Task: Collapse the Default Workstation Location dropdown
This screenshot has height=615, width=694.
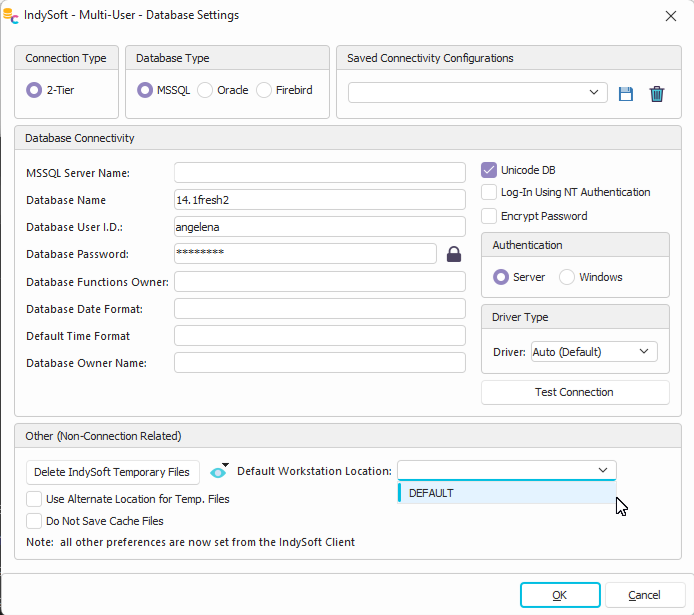Action: (x=603, y=470)
